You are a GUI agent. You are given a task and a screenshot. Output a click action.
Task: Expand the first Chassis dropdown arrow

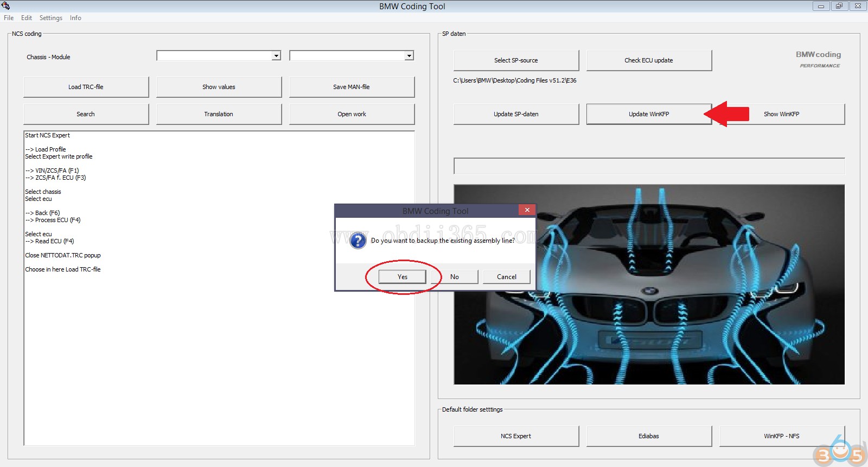[276, 55]
